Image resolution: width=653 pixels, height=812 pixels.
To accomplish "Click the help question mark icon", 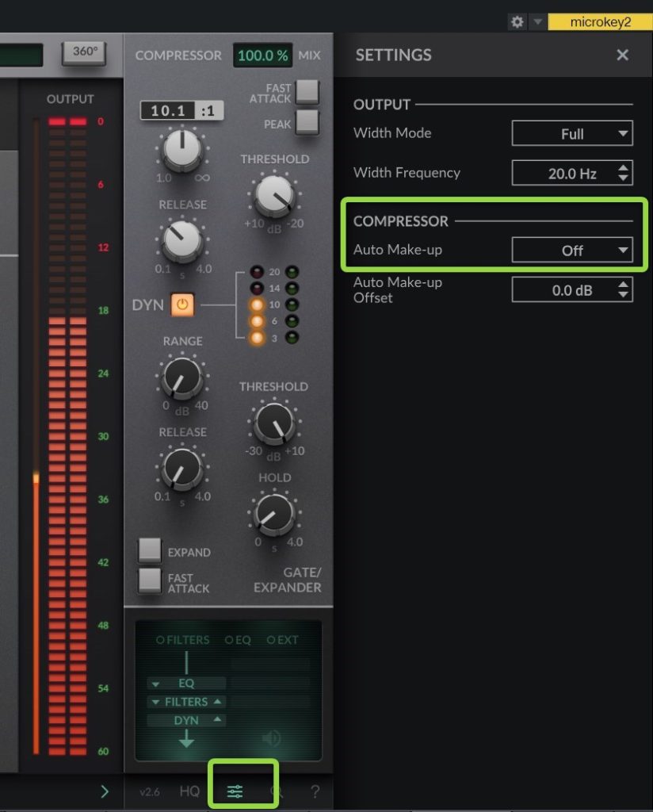I will click(x=315, y=791).
